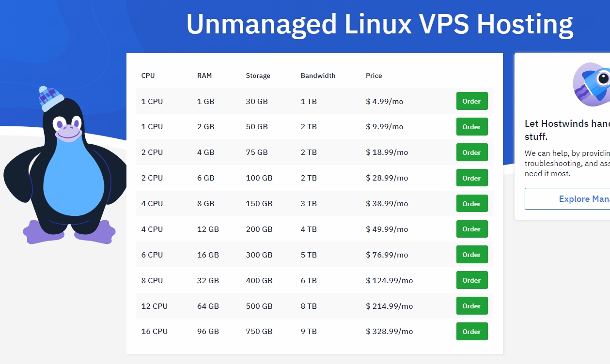This screenshot has width=610, height=364.
Task: Order the $28.99/mo 6 GB plan
Action: 471,178
